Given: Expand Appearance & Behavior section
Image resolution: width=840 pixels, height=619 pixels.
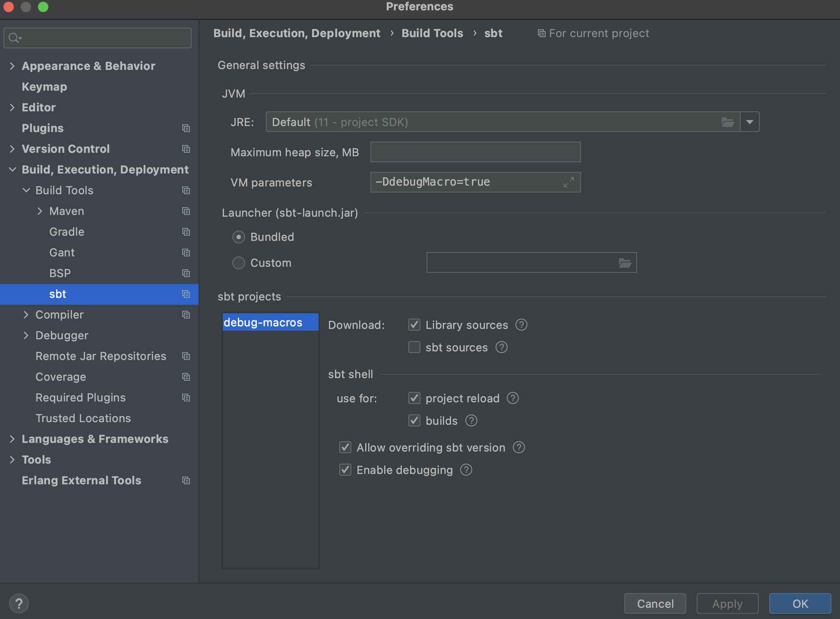Looking at the screenshot, I should pos(13,66).
